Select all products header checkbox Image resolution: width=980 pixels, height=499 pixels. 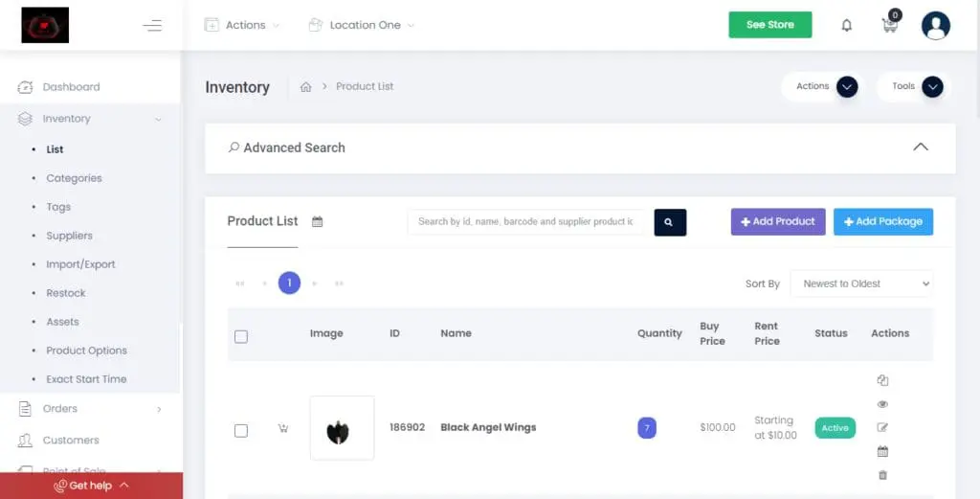click(241, 337)
